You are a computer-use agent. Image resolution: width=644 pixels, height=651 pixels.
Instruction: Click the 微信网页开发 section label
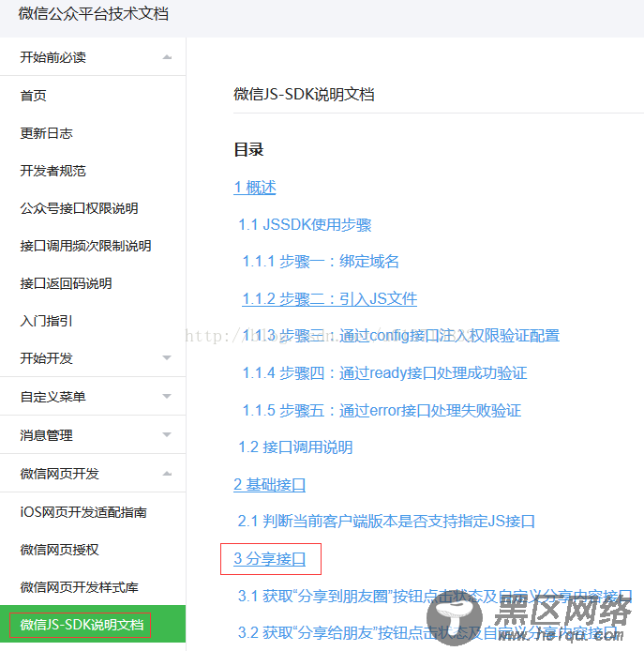[x=60, y=474]
